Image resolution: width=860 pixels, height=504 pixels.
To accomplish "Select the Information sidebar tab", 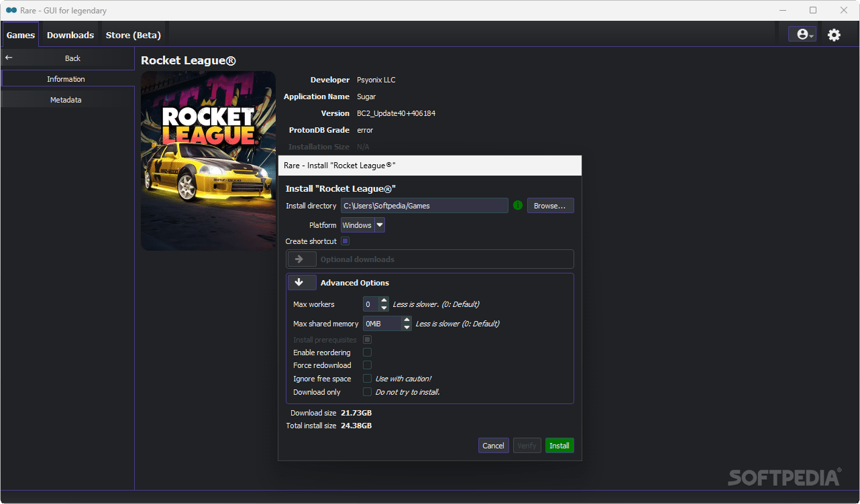I will 67,79.
